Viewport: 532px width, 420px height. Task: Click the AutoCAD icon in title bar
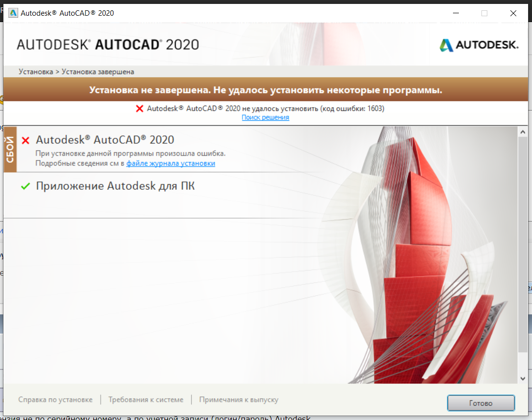[x=13, y=13]
